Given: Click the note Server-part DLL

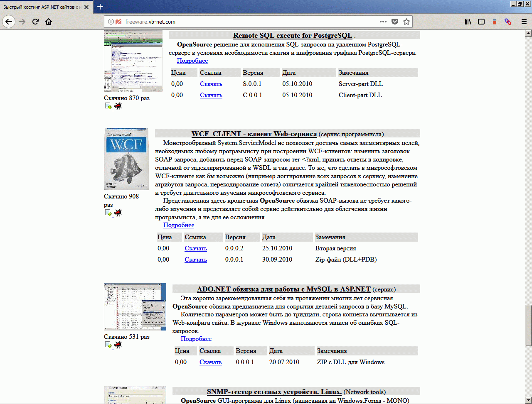Looking at the screenshot, I should click(361, 84).
